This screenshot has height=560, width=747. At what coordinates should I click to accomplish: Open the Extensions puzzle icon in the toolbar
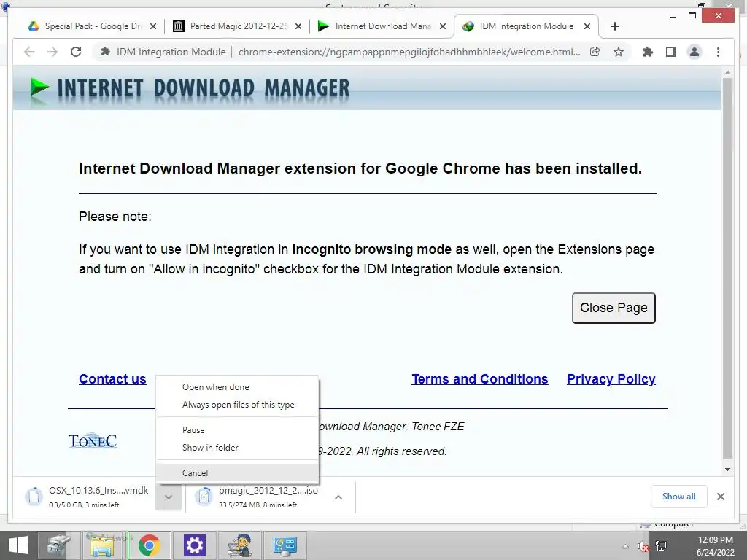(648, 52)
